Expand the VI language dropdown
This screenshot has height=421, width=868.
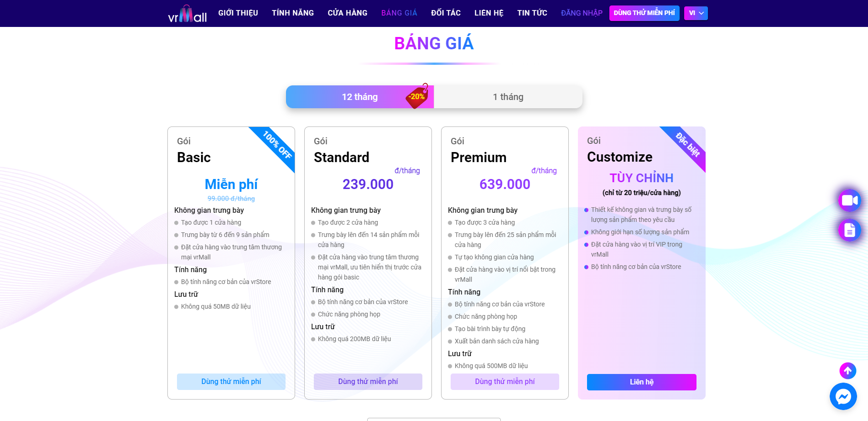point(696,13)
